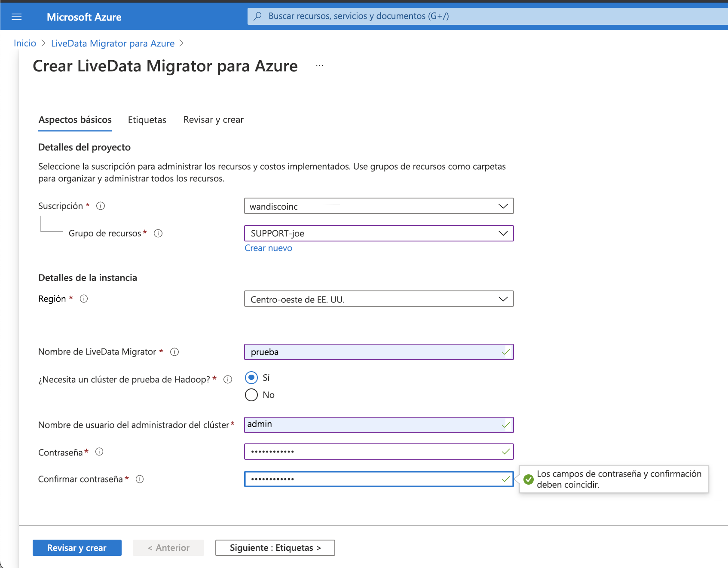Switch to the Aspectos básicos tab

coord(75,120)
